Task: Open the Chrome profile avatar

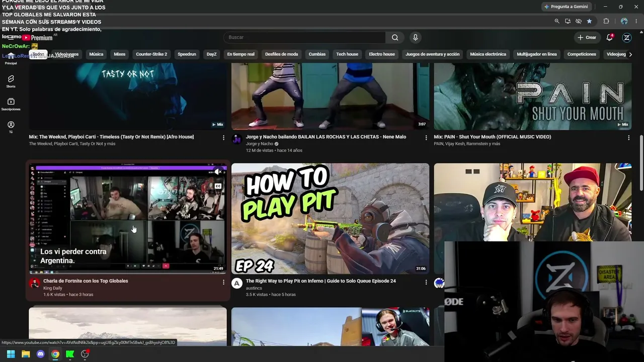Action: 624,21
